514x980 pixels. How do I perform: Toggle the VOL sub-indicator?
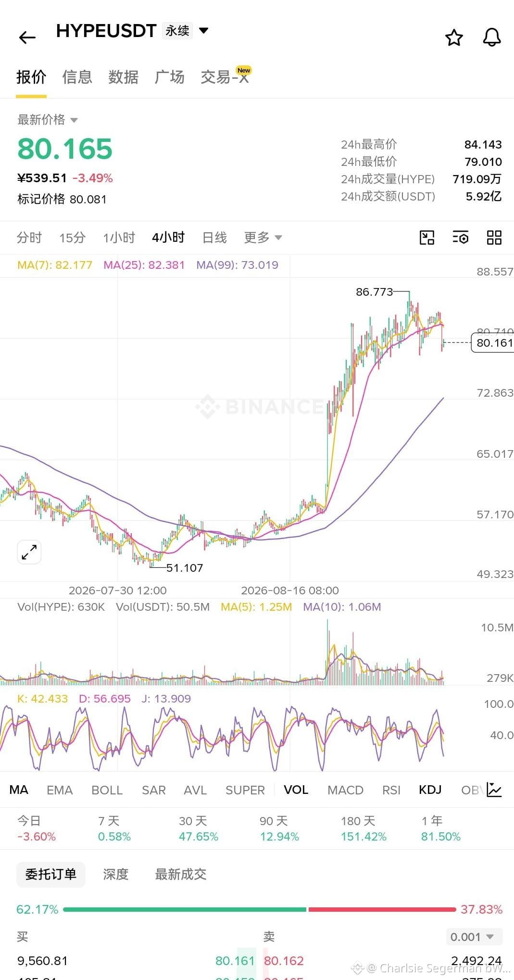296,790
